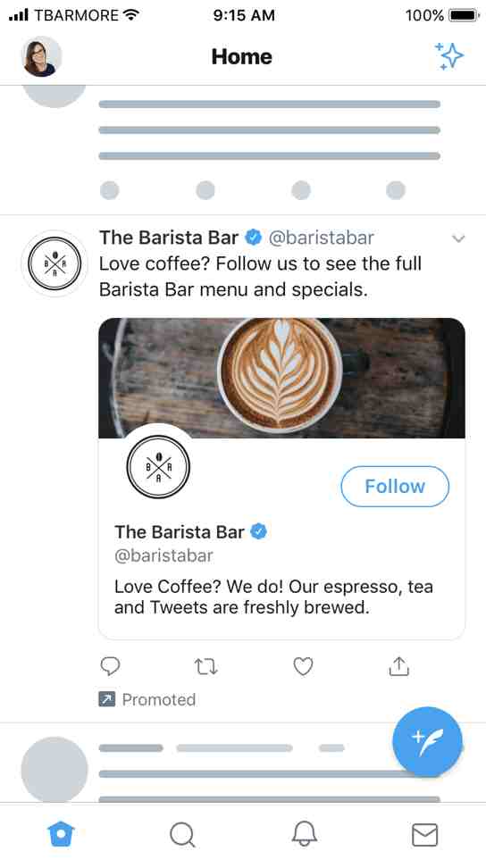The image size is (486, 868).
Task: Click The Barista Bar name in the profile card
Action: 180,532
